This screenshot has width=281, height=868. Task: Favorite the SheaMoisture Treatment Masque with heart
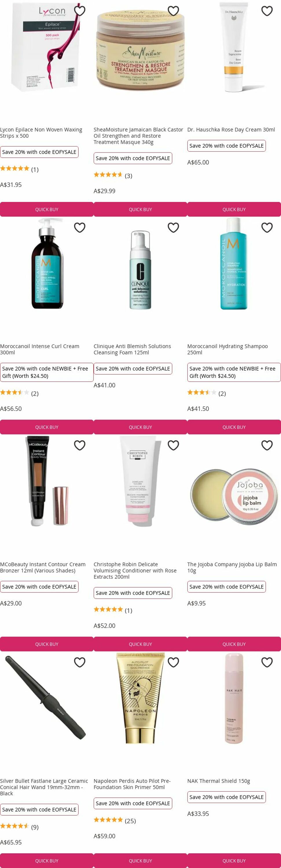click(173, 11)
